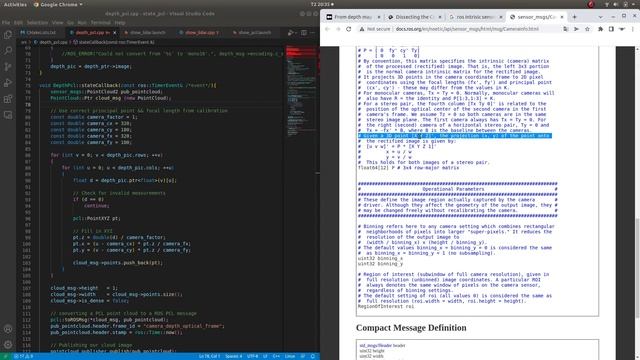Image resolution: width=640 pixels, height=360 pixels.
Task: Open the Edit menu in VS Code
Action: click(18, 23)
